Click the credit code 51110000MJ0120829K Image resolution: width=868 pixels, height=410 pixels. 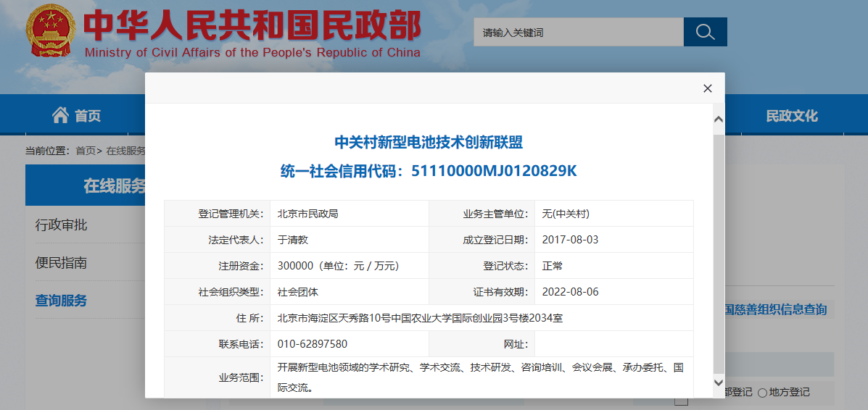[495, 172]
